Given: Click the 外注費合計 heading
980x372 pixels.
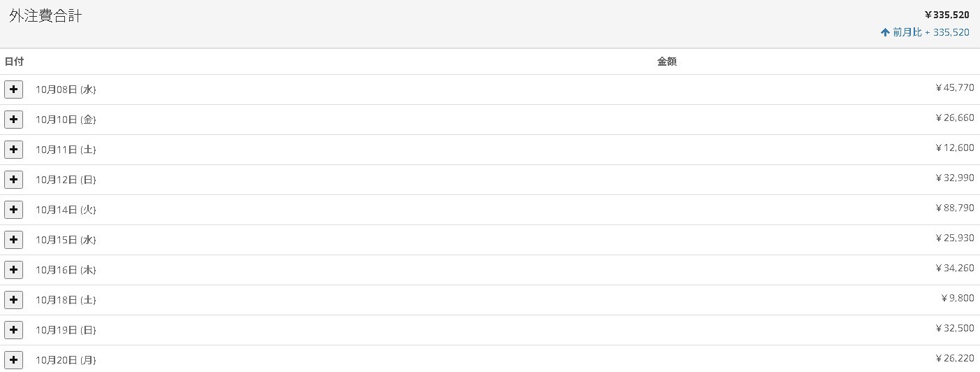Looking at the screenshot, I should [x=45, y=16].
